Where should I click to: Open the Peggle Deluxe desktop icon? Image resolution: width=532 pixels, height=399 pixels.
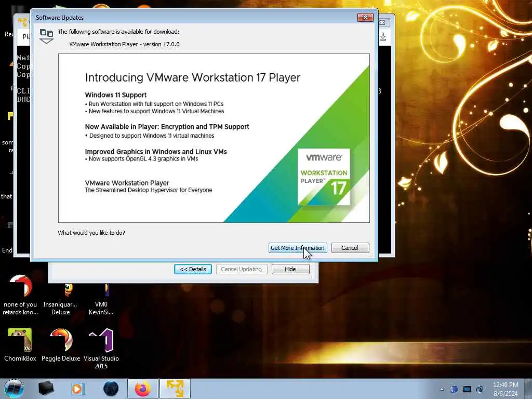pyautogui.click(x=61, y=345)
